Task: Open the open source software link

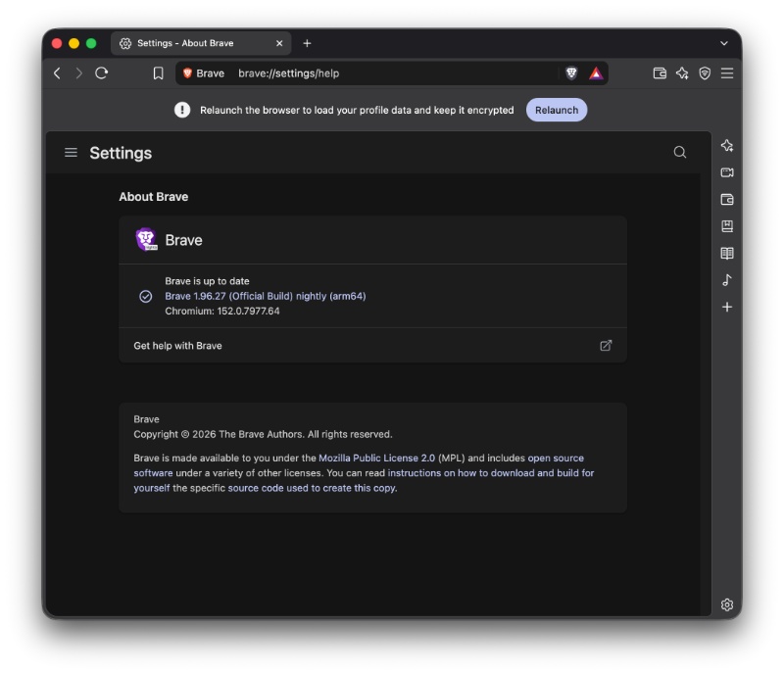Action: [556, 458]
